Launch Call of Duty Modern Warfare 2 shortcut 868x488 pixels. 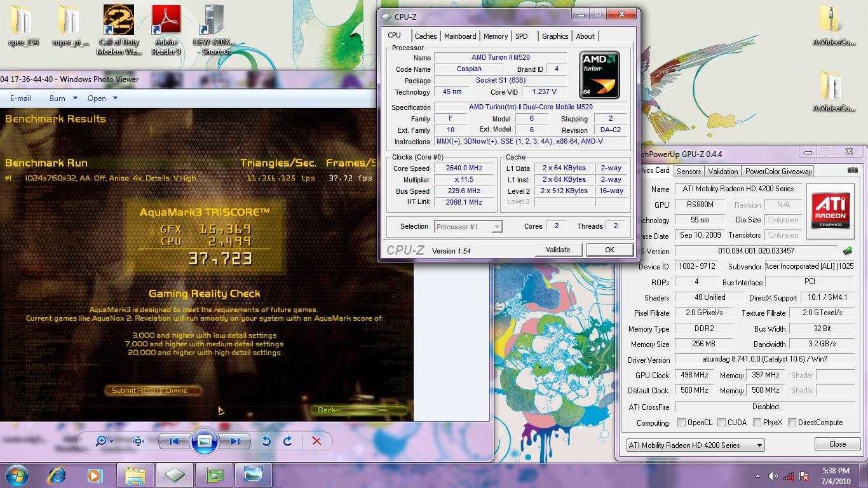pyautogui.click(x=119, y=29)
